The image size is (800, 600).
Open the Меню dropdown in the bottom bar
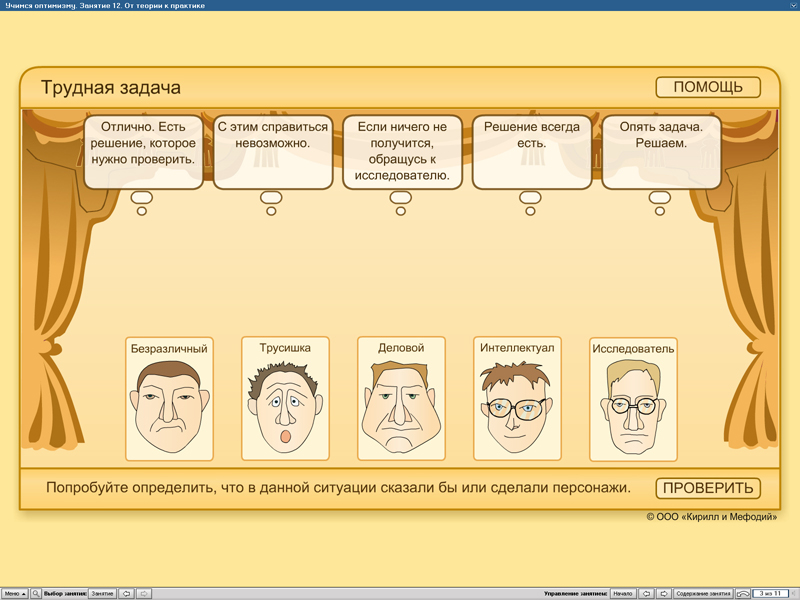(x=14, y=593)
